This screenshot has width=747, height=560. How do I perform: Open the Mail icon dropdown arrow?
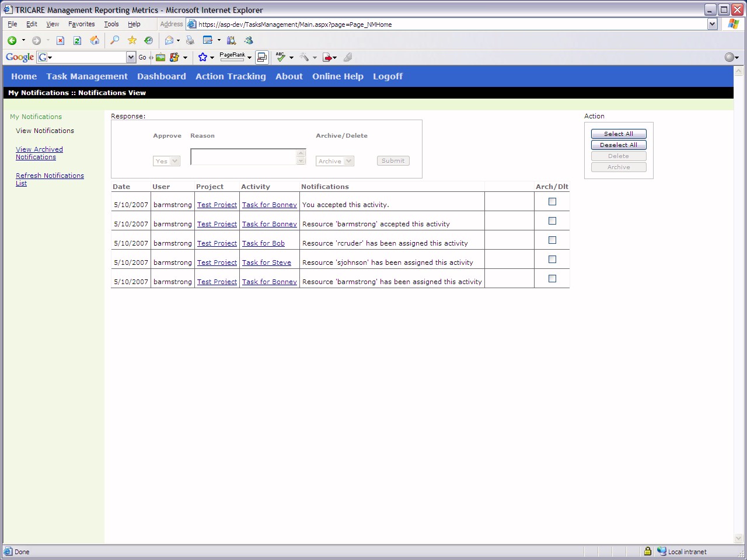tap(178, 41)
